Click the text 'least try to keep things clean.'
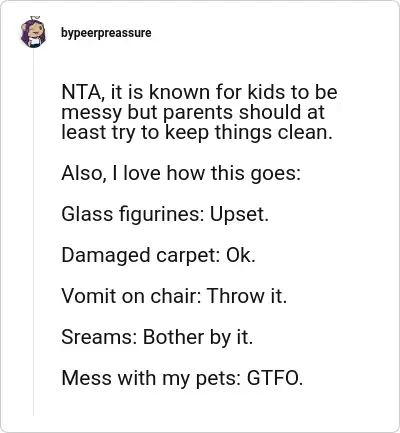 point(197,132)
